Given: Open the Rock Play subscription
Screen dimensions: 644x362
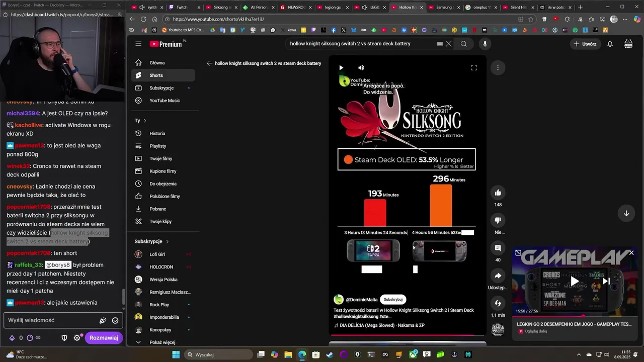Looking at the screenshot, I should tap(163, 305).
